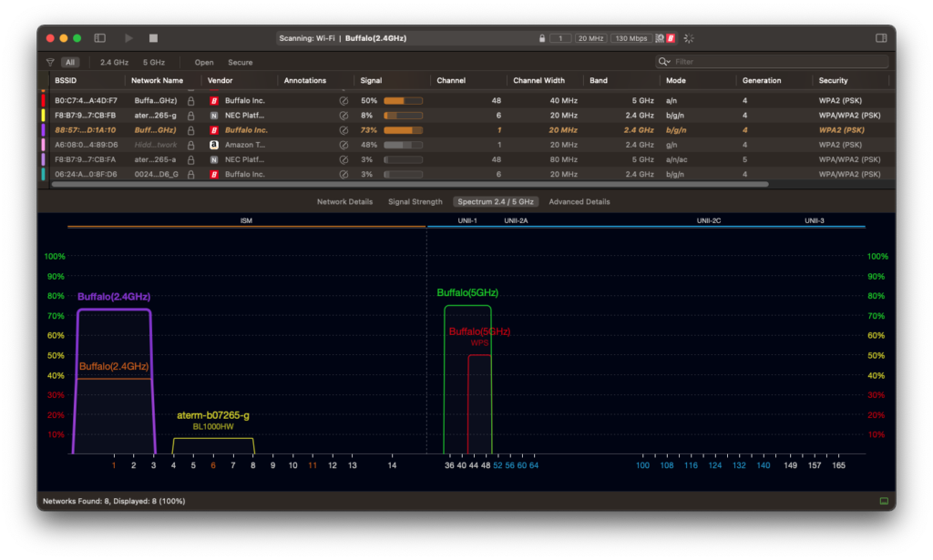Viewport: 933px width, 560px height.
Task: Click the lock icon in the title status bar
Action: coord(542,38)
